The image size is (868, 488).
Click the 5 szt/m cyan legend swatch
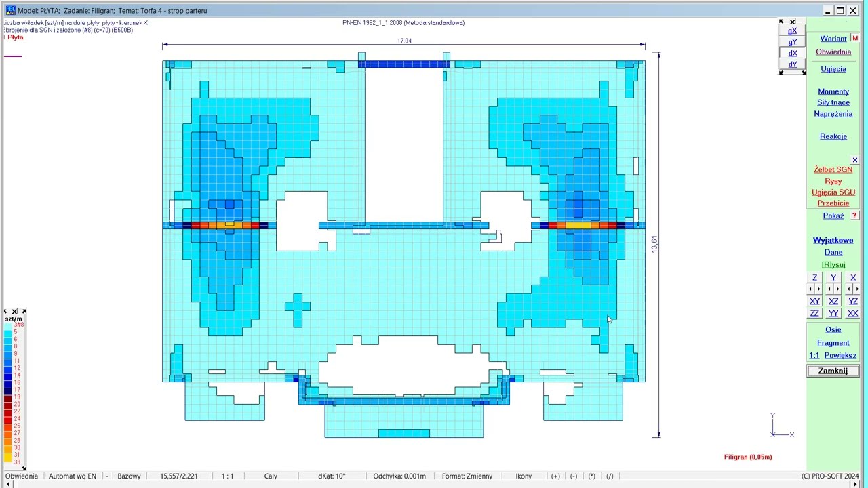8,332
